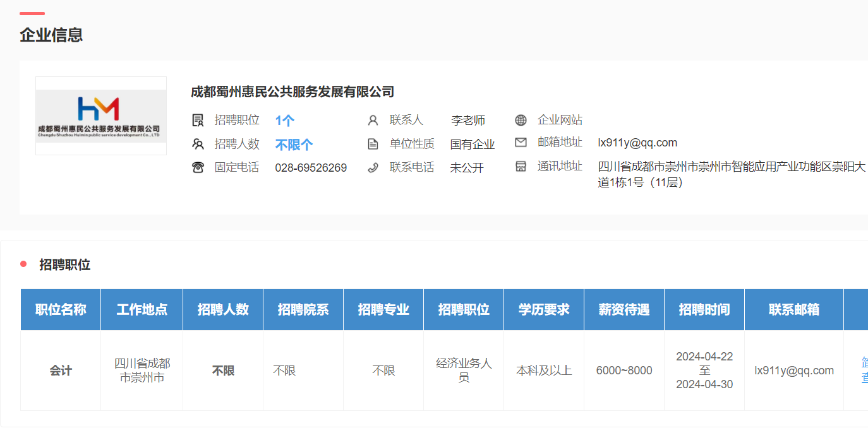
Task: Click the 联系电话 handset icon
Action: [373, 167]
